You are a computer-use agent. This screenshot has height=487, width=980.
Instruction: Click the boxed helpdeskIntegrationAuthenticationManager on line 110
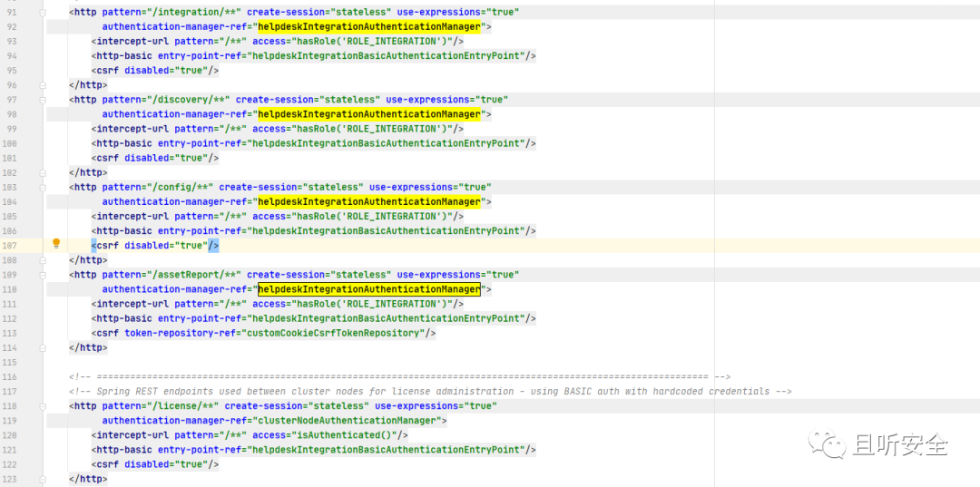369,289
